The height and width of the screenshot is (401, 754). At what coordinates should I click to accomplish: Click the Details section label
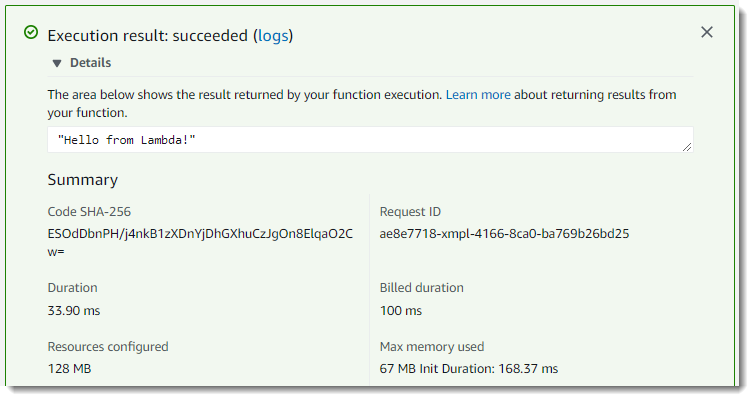(x=90, y=63)
